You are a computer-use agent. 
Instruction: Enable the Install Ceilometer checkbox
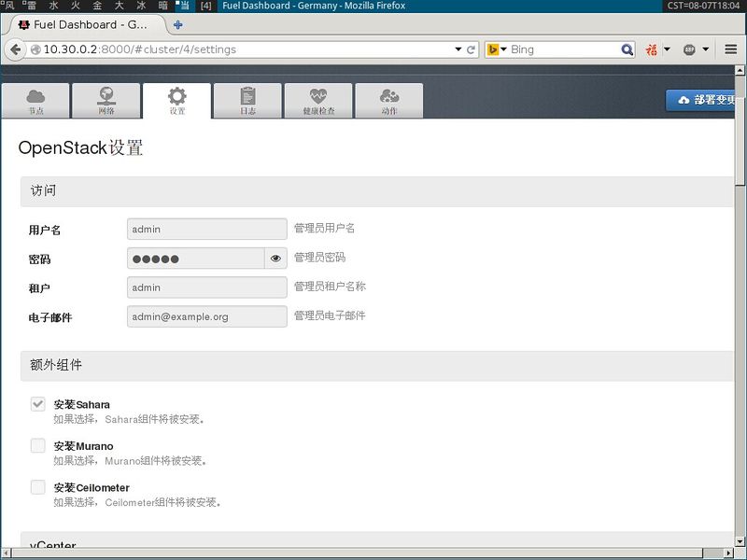coord(38,487)
